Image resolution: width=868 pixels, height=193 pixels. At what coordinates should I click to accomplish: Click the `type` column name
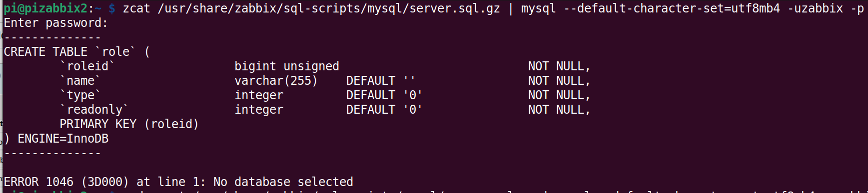pyautogui.click(x=80, y=95)
